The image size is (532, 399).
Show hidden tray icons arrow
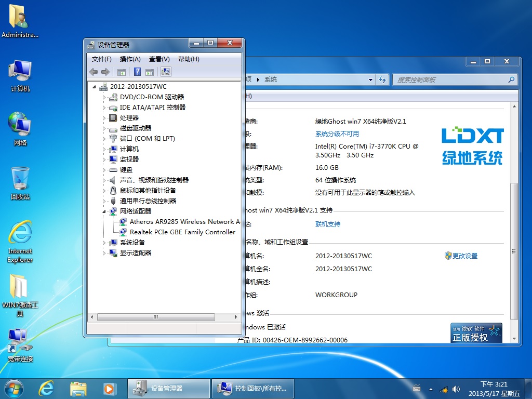pyautogui.click(x=431, y=389)
